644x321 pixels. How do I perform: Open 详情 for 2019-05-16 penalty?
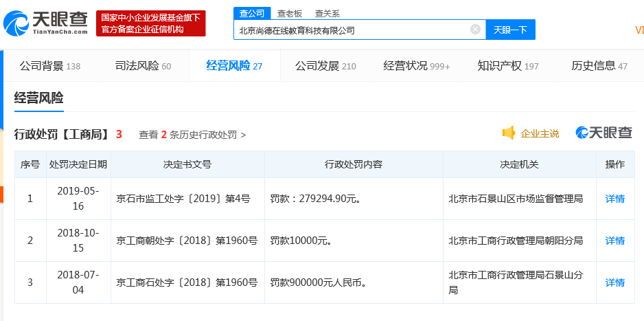click(x=615, y=199)
